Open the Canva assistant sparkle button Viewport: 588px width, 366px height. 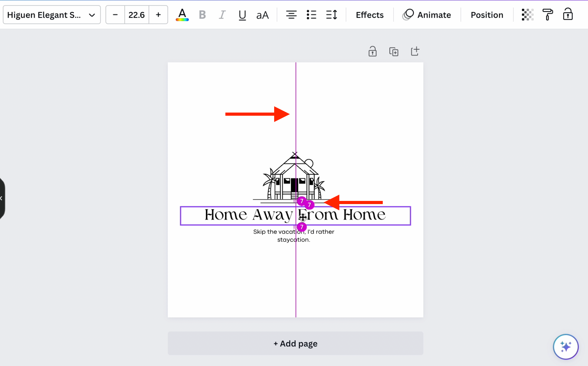coord(566,347)
